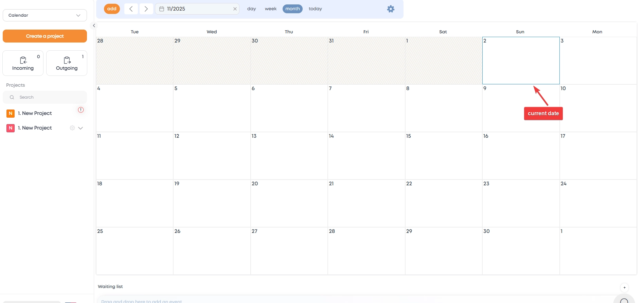
Task: Open Incoming tasks clipboard icon
Action: [x=23, y=60]
